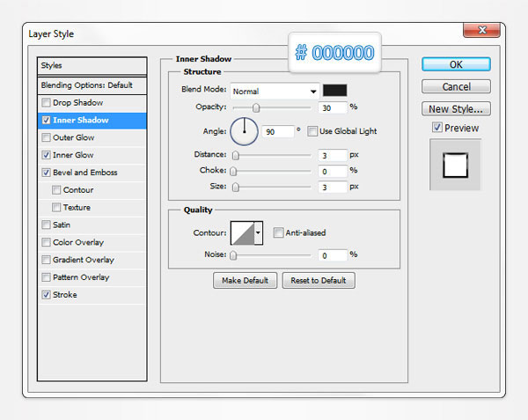528x420 pixels.
Task: Click the angle dial control
Action: coord(244,131)
